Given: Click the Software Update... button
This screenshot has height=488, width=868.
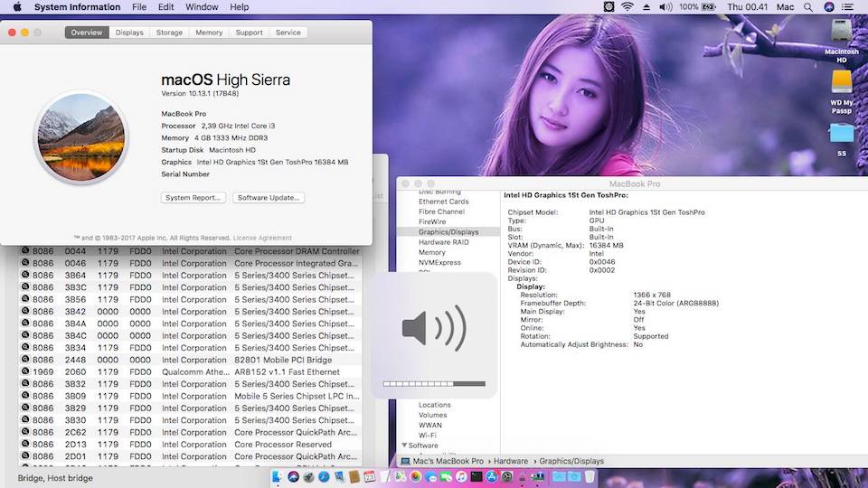Looking at the screenshot, I should coord(268,198).
